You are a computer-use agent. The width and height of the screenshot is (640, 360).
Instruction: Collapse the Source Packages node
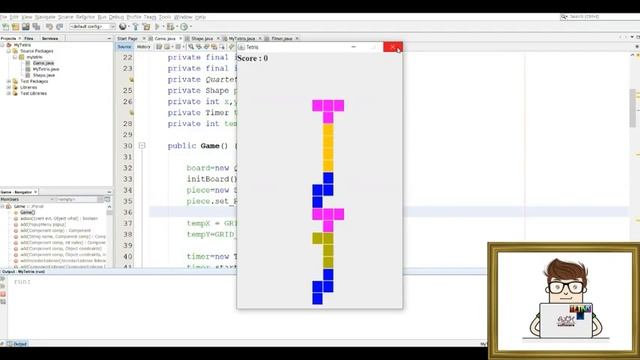pos(9,51)
